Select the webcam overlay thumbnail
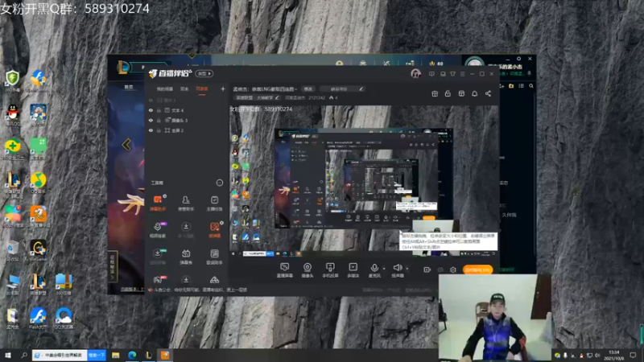 [495, 317]
